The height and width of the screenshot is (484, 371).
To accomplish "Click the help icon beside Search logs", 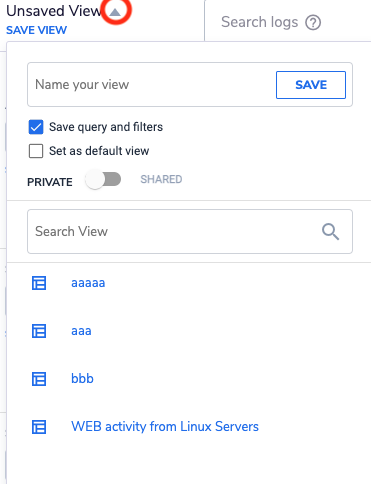I will 313,22.
